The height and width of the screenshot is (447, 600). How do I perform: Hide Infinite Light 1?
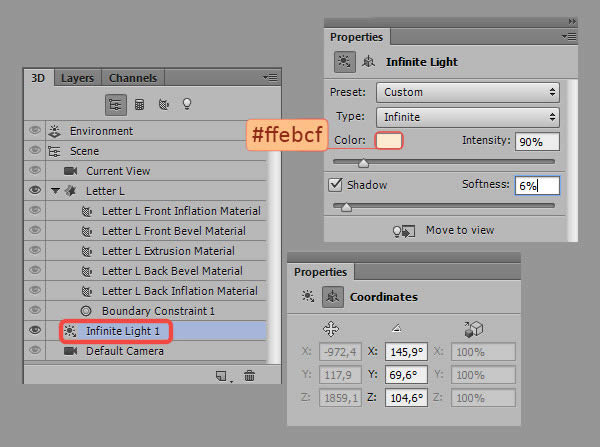point(35,330)
